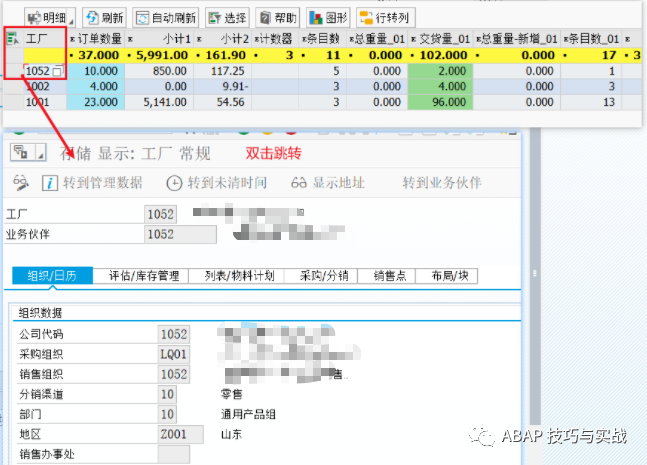Click the 条目数 column header
The width and height of the screenshot is (647, 465).
323,39
